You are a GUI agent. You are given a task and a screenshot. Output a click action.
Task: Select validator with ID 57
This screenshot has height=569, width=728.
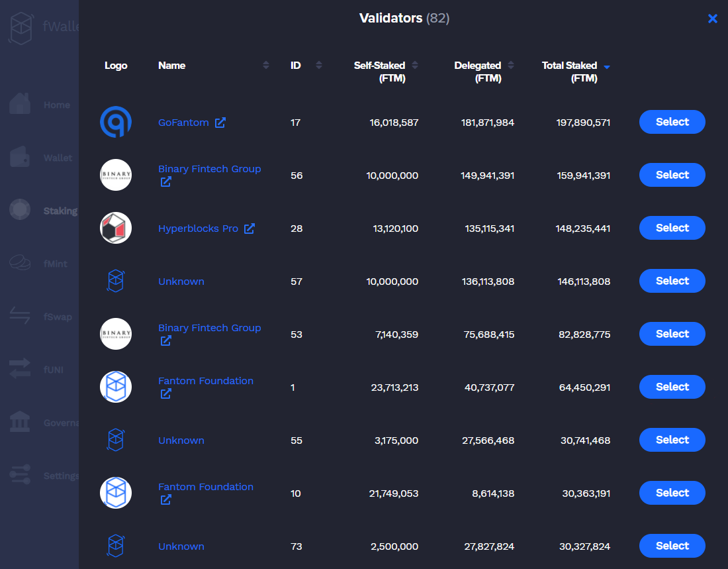coord(672,282)
